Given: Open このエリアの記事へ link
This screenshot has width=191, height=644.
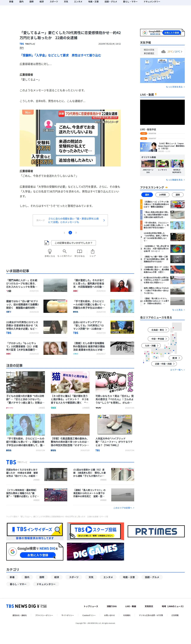Looking at the screenshot, I should [x=123, y=508].
